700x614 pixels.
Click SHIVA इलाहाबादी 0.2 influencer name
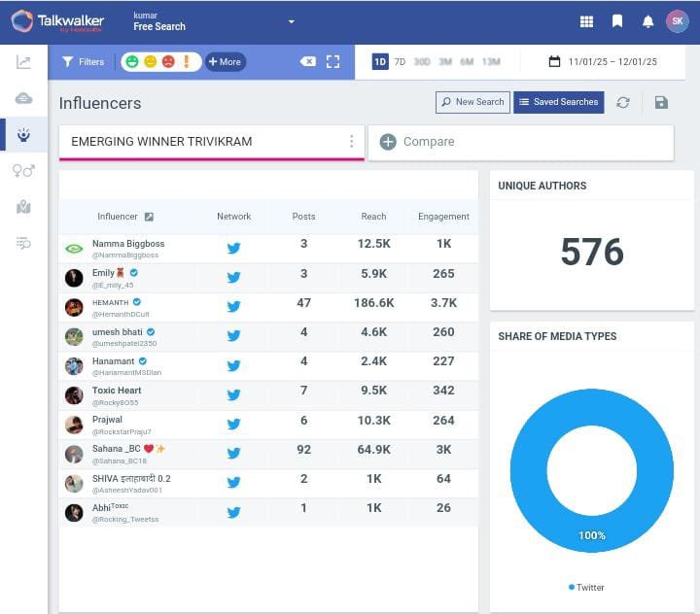point(131,478)
